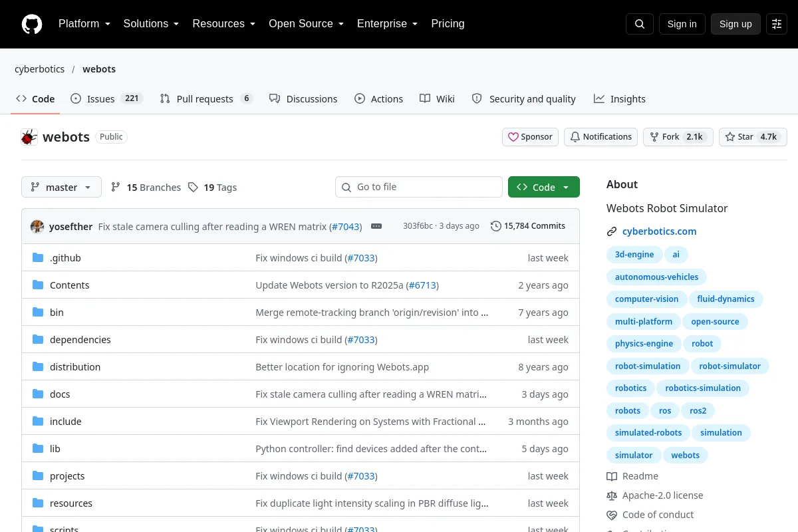Image resolution: width=798 pixels, height=532 pixels.
Task: Open the Security and quality tab
Action: 524,98
